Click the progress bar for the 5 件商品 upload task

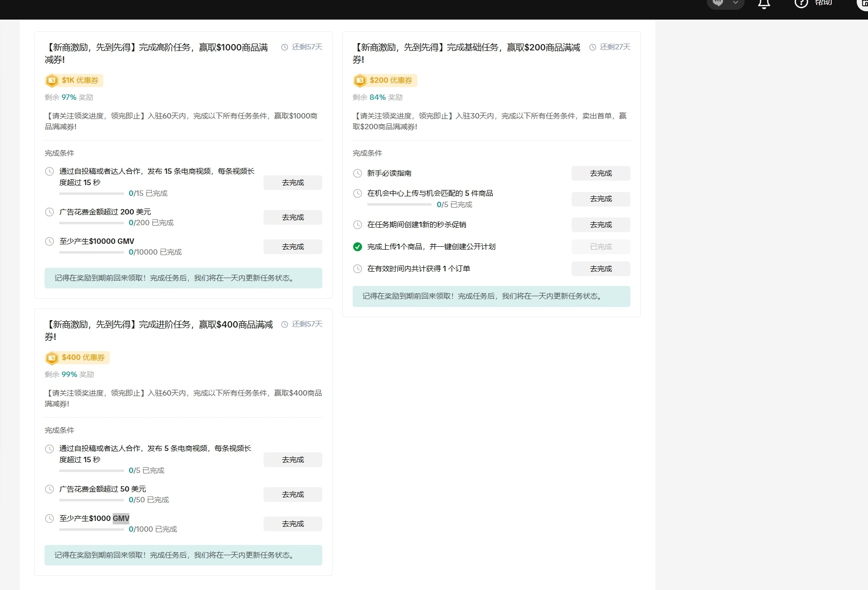400,205
